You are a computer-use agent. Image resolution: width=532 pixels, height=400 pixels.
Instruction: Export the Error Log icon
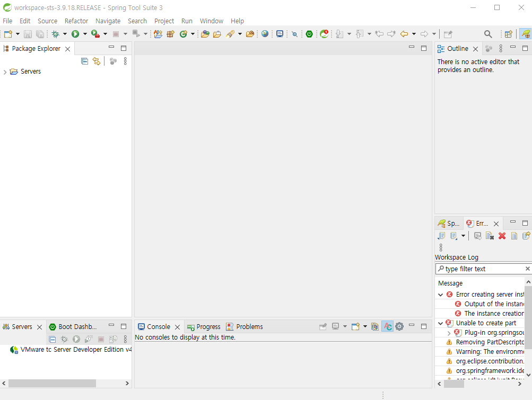click(x=441, y=236)
